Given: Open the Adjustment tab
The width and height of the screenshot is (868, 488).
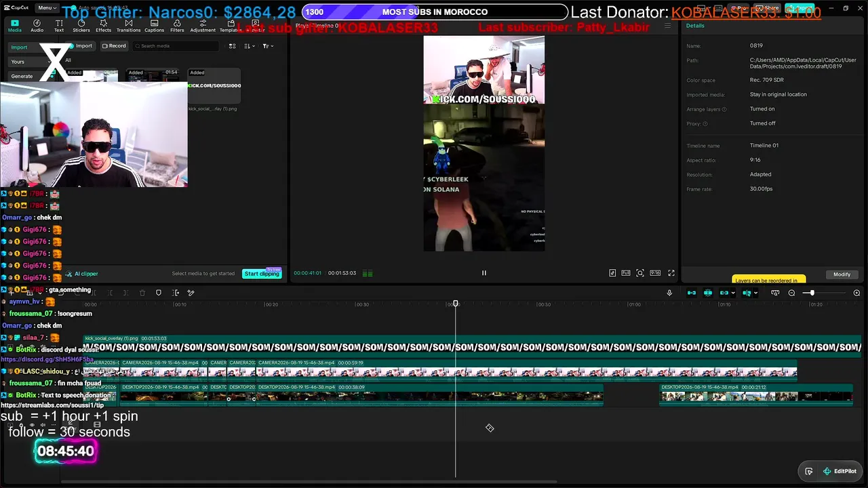Looking at the screenshot, I should coord(203,26).
